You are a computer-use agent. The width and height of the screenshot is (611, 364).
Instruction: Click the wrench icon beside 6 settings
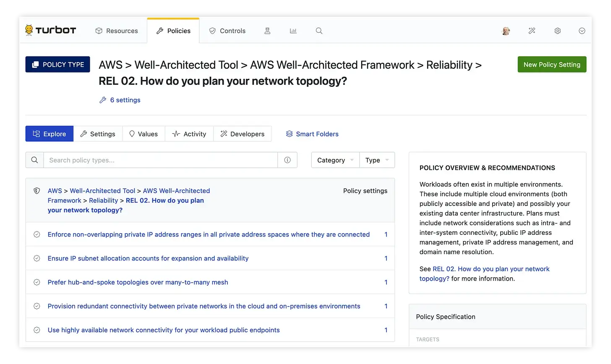coord(103,100)
